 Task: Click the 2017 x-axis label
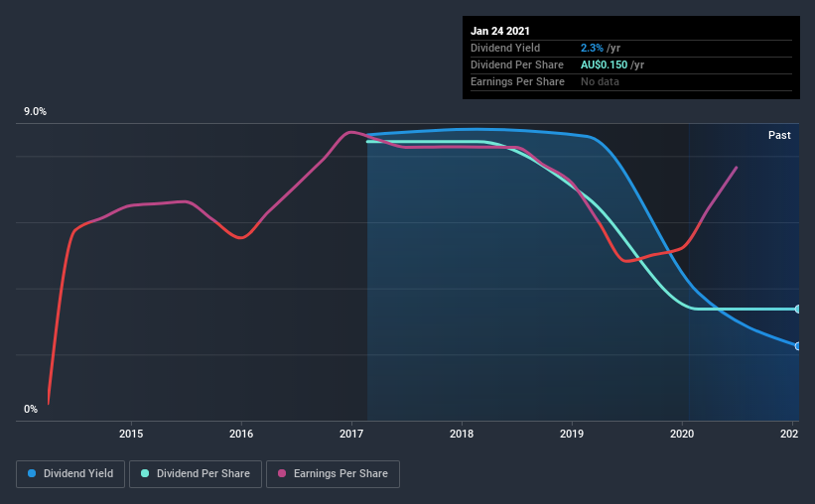coord(351,434)
